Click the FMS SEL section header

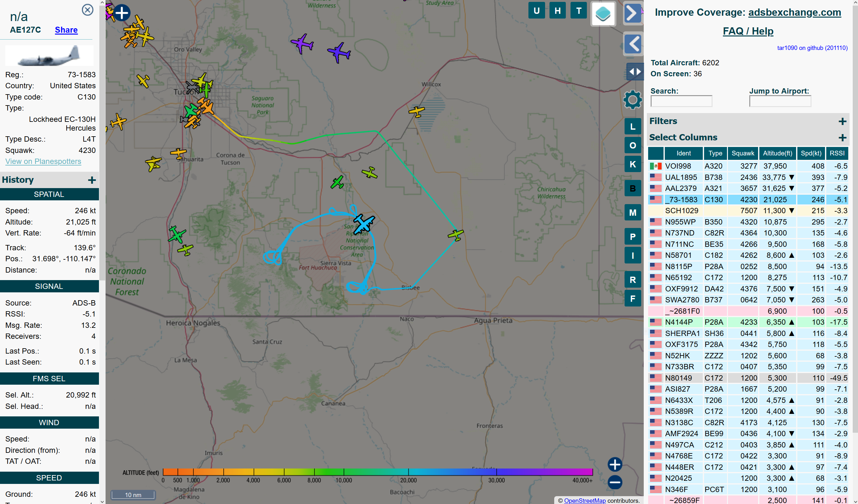49,379
